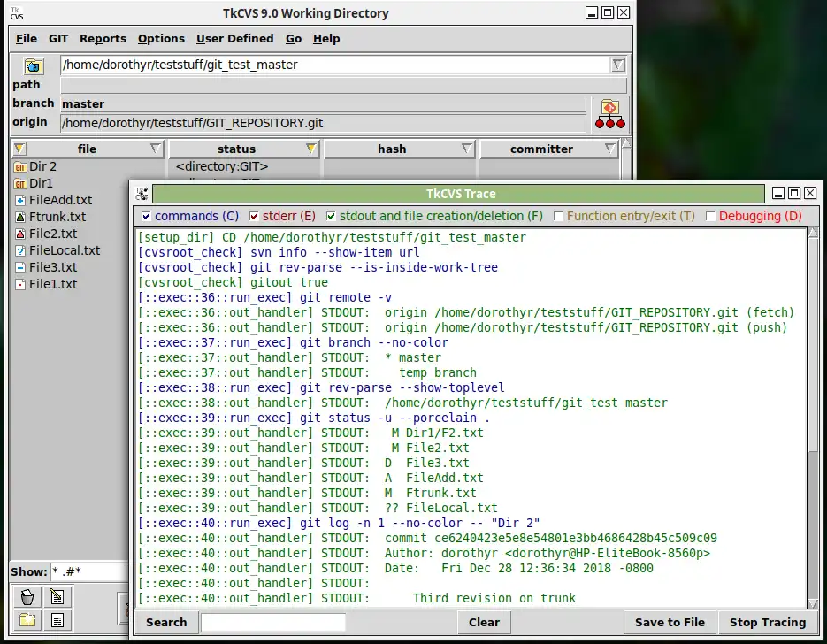Screen dimensions: 827x644
Task: Click the Show filter input field
Action: (89, 571)
